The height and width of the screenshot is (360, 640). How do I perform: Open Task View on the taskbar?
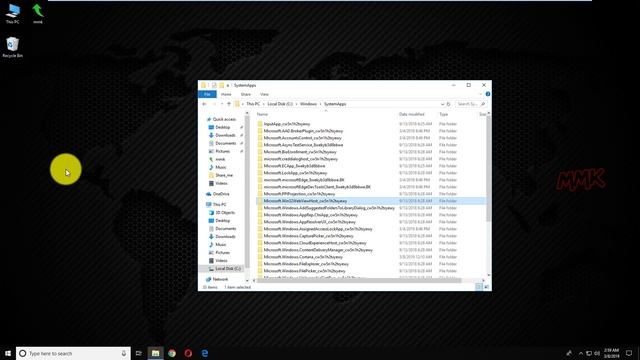pos(139,353)
